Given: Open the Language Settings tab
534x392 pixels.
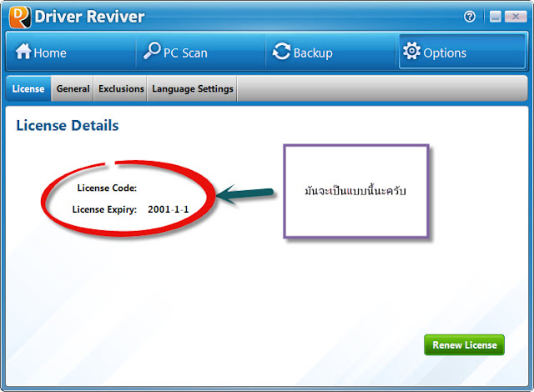Looking at the screenshot, I should click(193, 88).
